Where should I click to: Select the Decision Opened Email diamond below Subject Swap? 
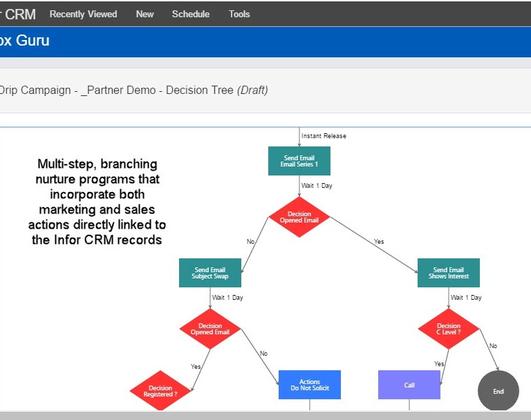point(210,329)
